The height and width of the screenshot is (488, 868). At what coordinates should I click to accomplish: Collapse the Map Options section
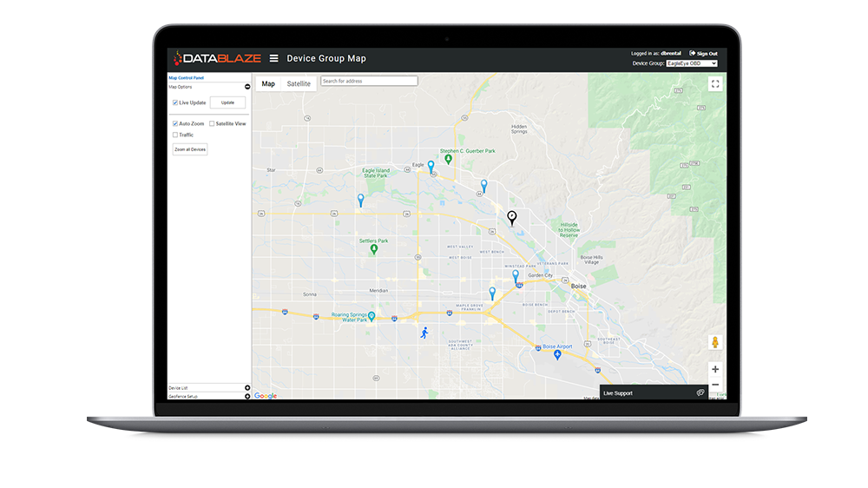click(247, 87)
